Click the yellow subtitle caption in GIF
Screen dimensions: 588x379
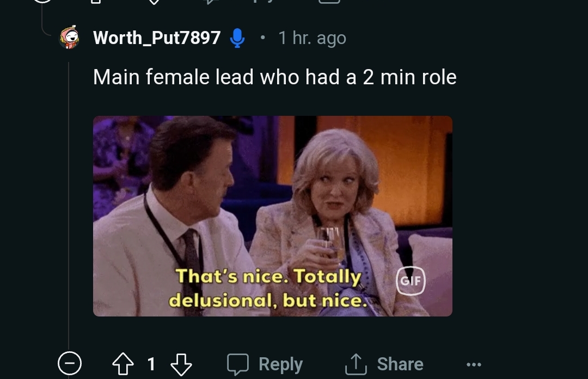268,288
